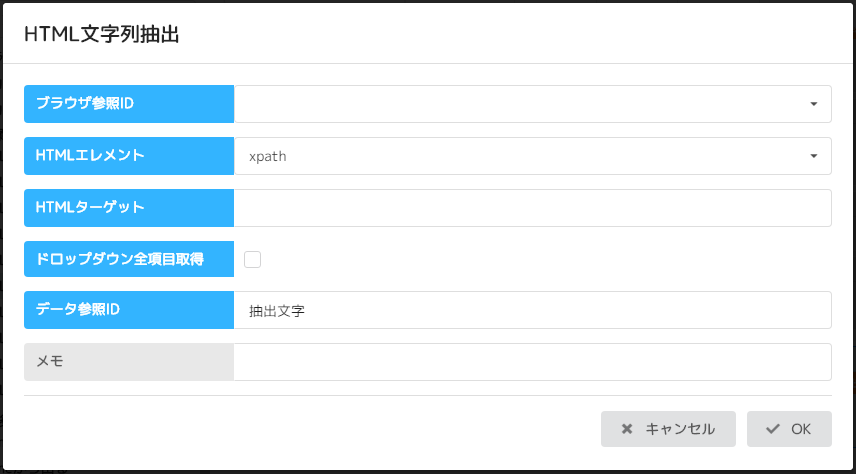
Task: Click the checkmark icon on the OK button
Action: tap(772, 429)
